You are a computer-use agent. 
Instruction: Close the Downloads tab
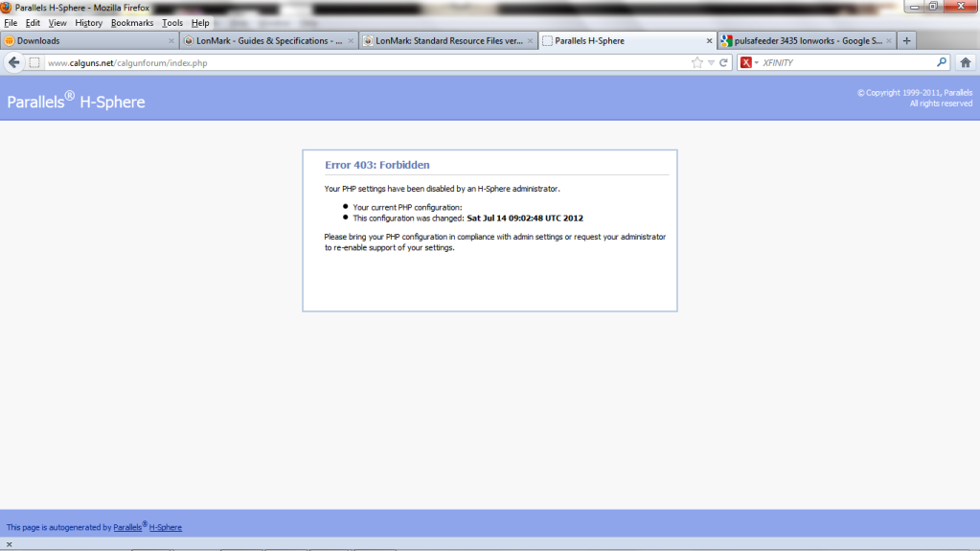pyautogui.click(x=171, y=41)
